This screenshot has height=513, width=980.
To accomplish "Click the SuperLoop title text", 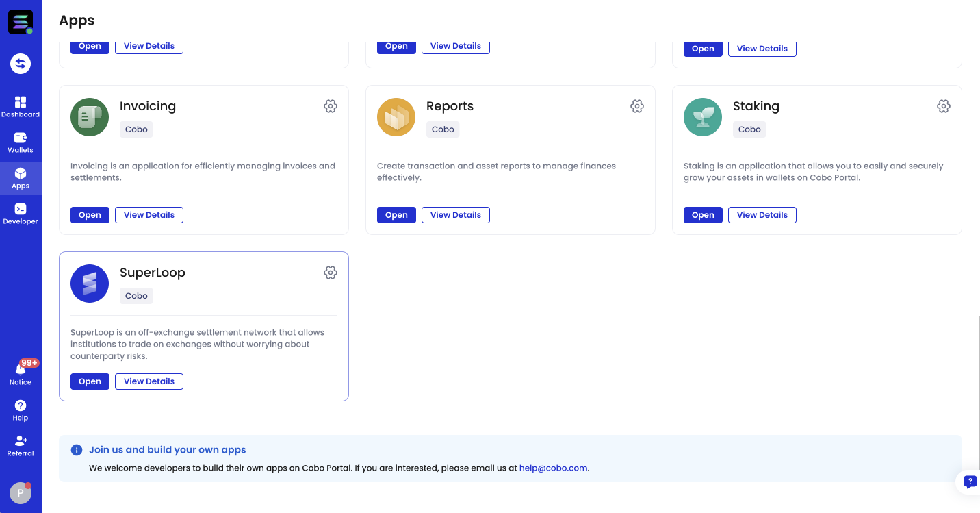I will pos(153,273).
